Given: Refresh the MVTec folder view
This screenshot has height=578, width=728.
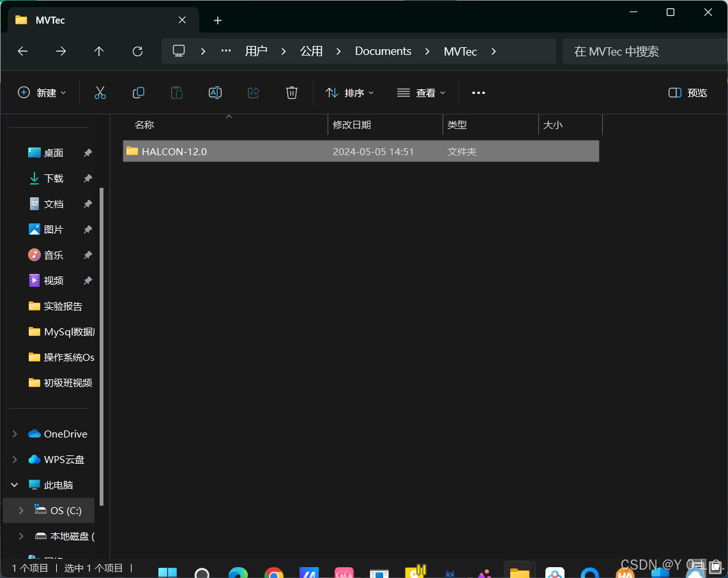Looking at the screenshot, I should (137, 51).
